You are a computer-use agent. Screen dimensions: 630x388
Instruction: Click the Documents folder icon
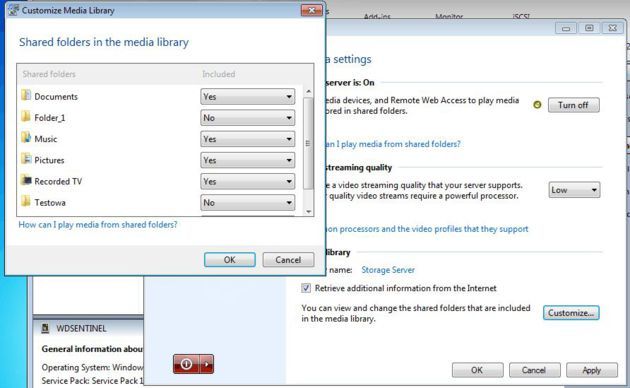[x=26, y=95]
